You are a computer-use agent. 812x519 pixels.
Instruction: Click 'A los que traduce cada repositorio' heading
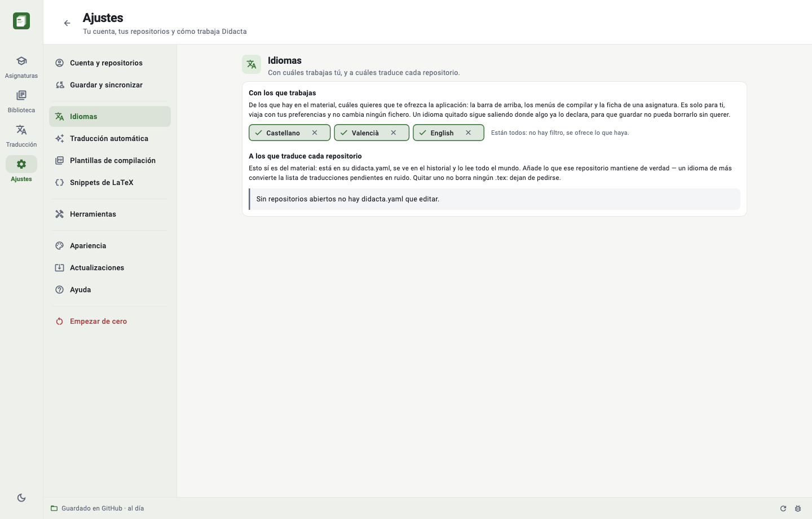305,156
